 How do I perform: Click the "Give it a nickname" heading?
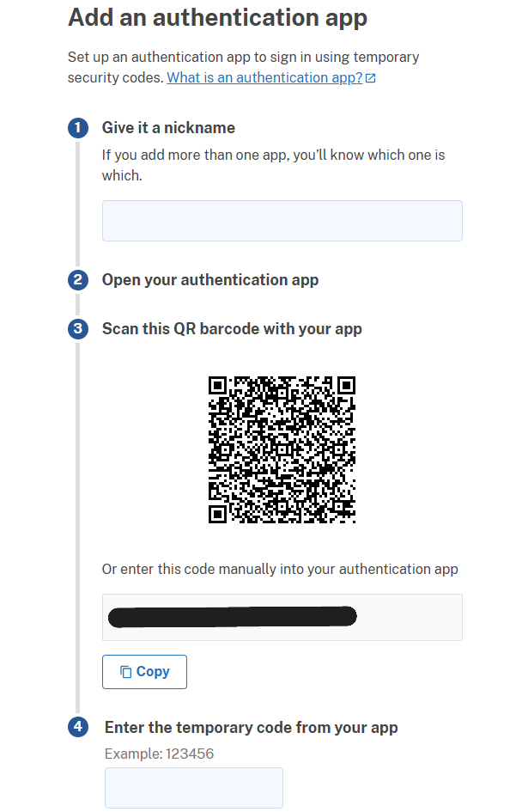(168, 127)
